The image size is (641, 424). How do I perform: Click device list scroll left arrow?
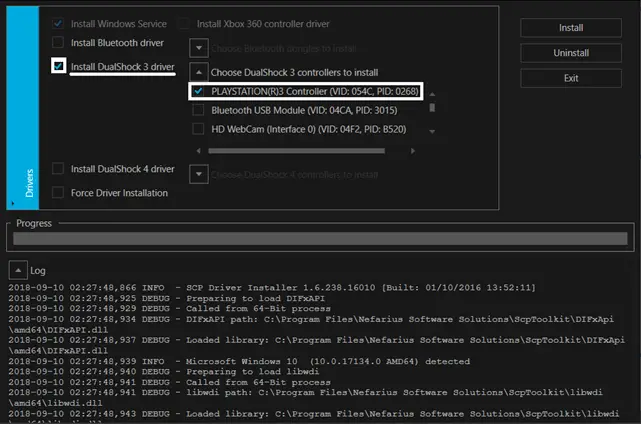tap(199, 151)
